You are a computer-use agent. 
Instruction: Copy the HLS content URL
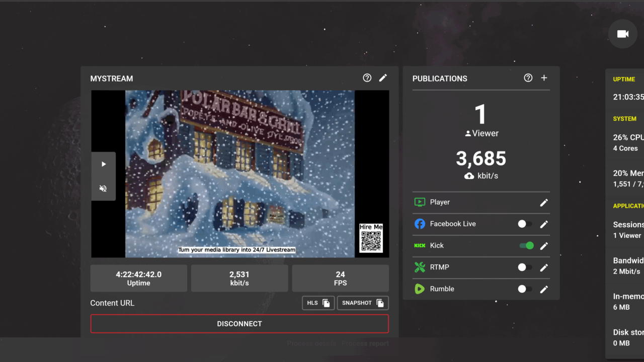[318, 303]
